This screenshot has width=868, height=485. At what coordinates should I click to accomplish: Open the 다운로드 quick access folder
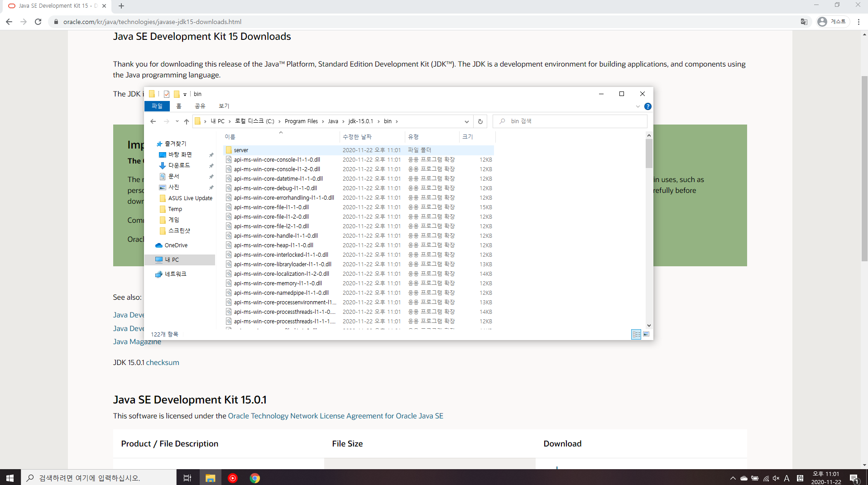pyautogui.click(x=179, y=165)
